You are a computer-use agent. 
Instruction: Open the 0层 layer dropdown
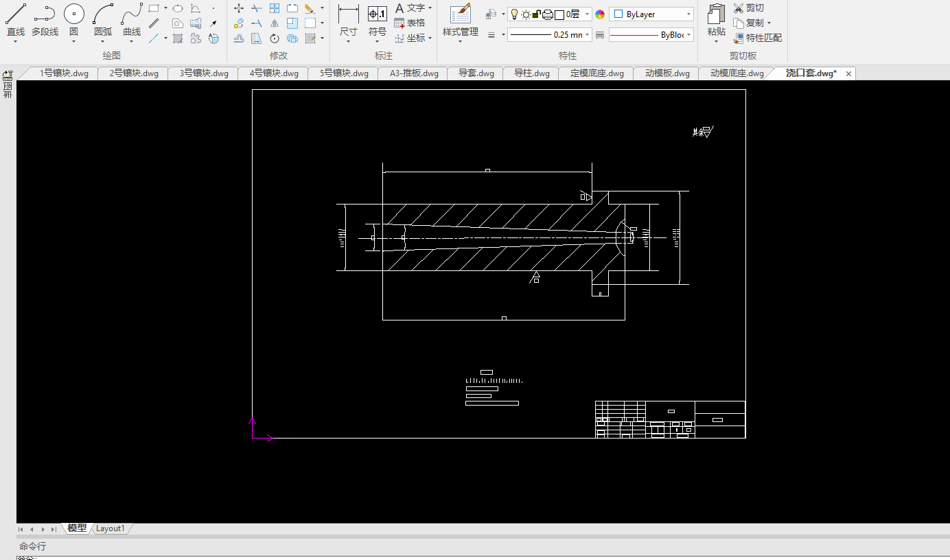[x=587, y=14]
